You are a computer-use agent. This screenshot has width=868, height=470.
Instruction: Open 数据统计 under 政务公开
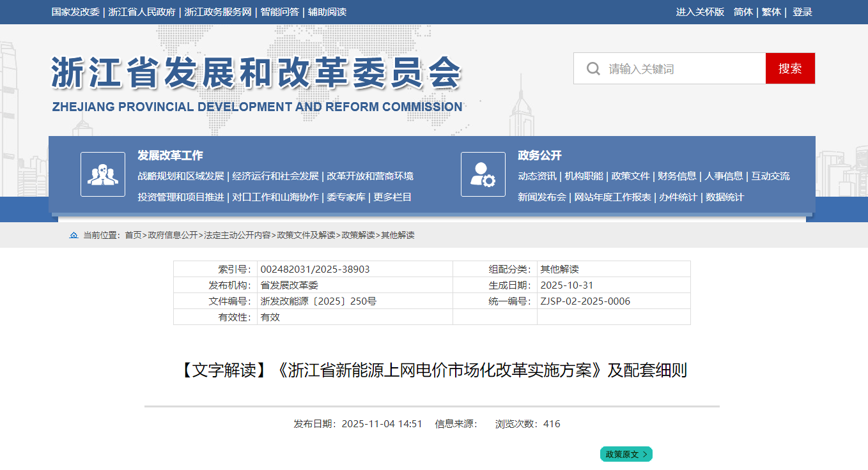(725, 197)
